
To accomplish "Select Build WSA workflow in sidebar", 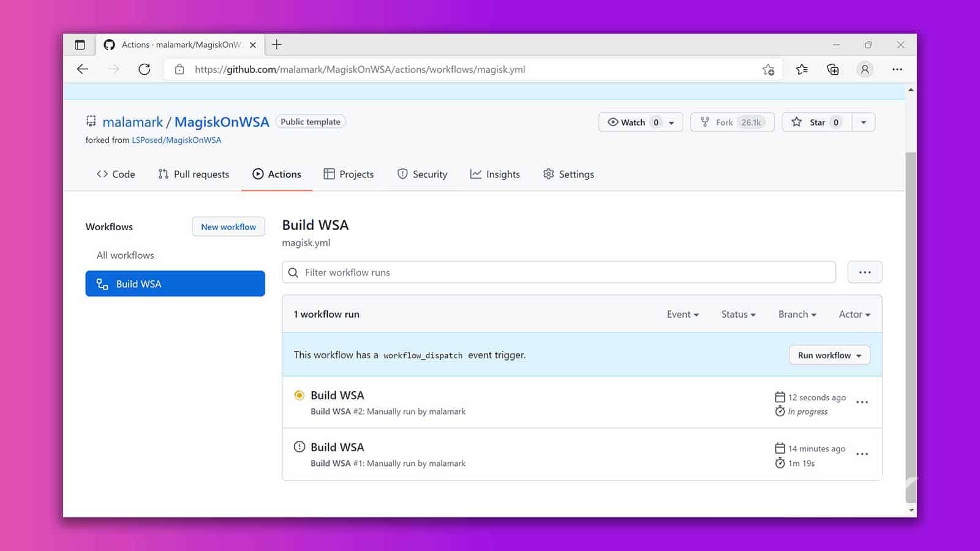I will pos(175,283).
